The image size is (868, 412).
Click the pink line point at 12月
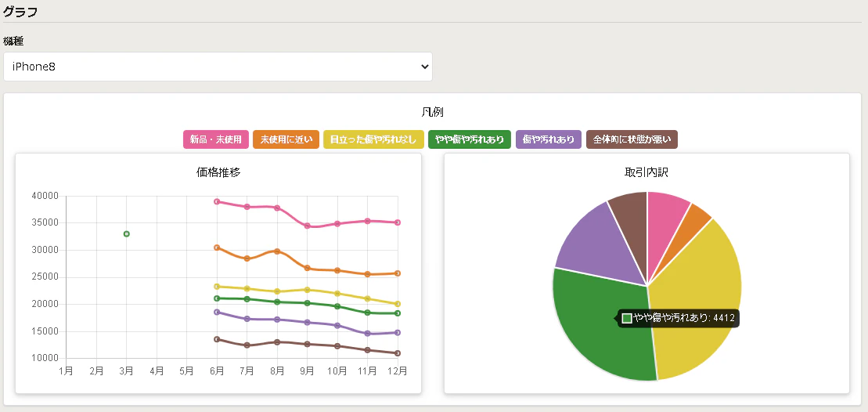pos(398,222)
